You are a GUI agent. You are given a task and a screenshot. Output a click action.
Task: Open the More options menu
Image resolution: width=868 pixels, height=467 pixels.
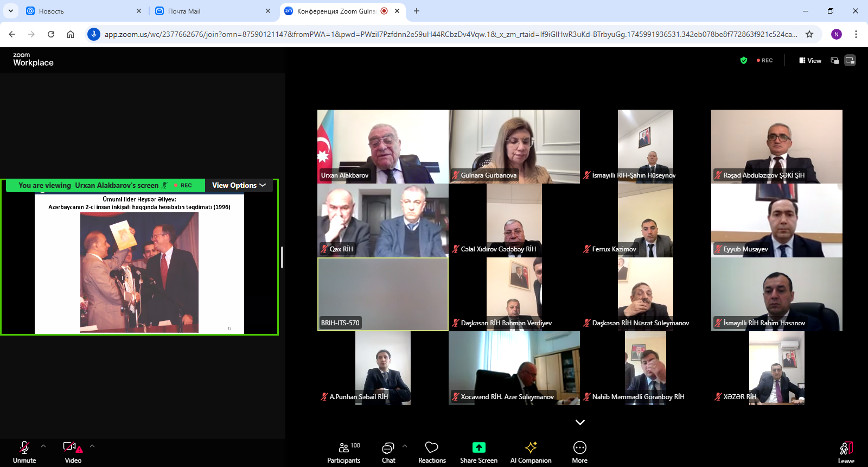point(579,452)
